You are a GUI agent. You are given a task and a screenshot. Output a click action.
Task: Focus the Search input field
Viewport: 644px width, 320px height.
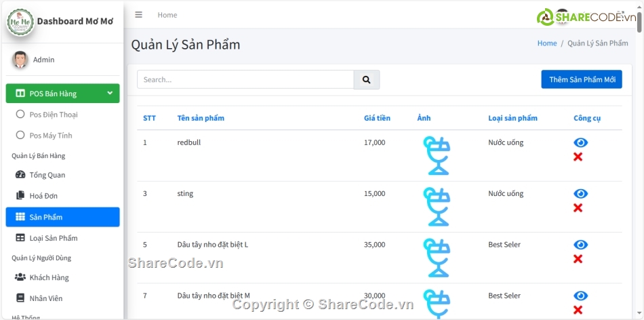click(245, 79)
